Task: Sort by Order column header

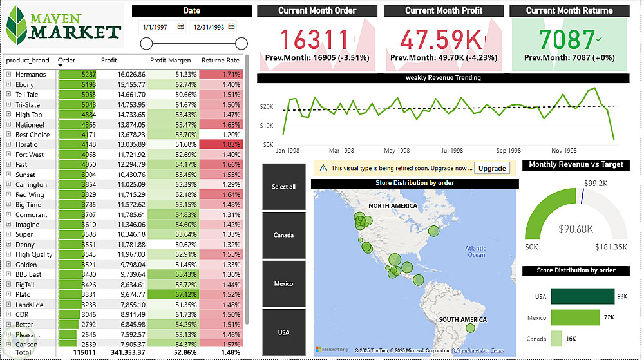Action: tap(66, 61)
